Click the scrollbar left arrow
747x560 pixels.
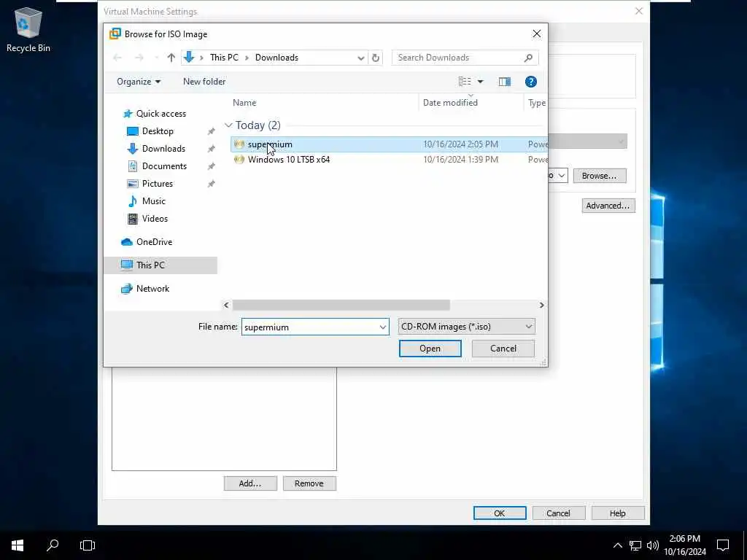(x=226, y=305)
